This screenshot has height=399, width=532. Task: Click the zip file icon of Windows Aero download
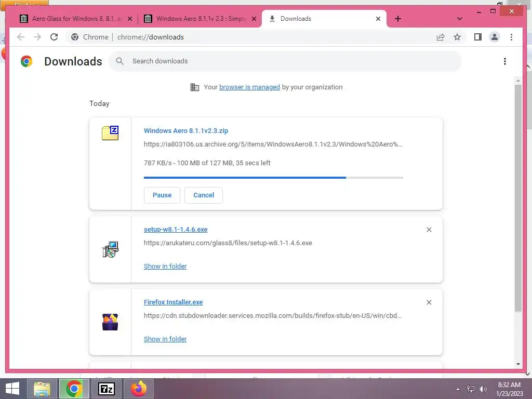pos(110,132)
